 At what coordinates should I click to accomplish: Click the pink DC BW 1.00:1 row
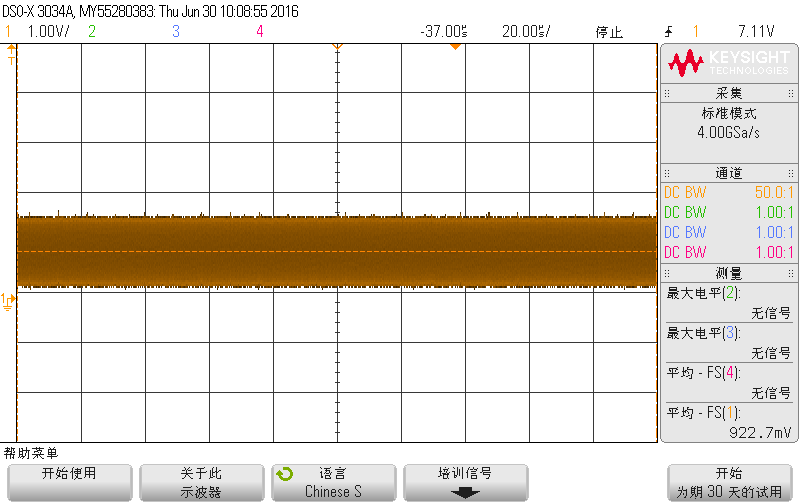(x=729, y=252)
